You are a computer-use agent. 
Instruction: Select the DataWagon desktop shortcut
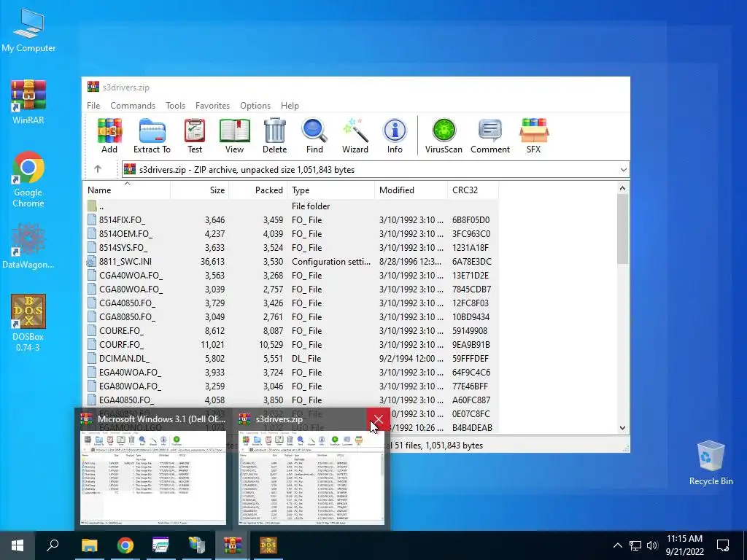28,246
